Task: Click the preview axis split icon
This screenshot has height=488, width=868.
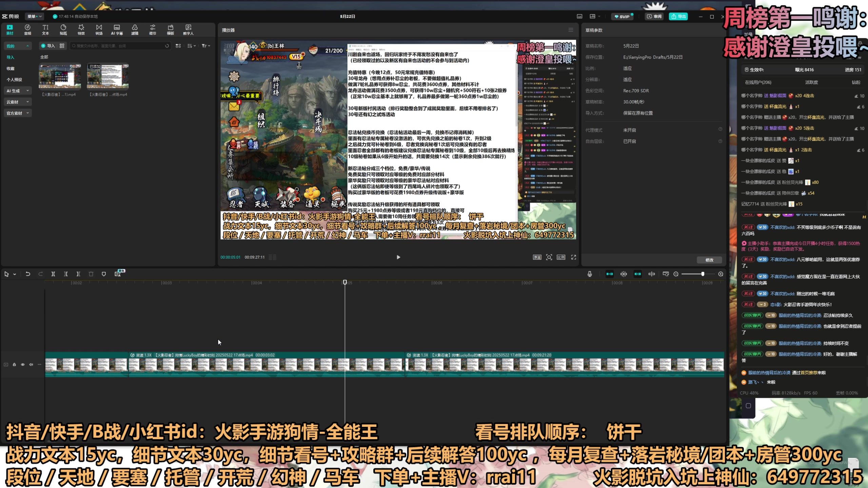Action: click(652, 274)
